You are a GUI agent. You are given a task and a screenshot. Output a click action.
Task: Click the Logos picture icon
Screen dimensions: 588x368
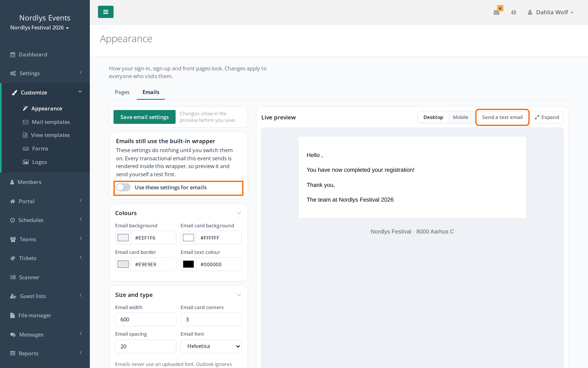[26, 162]
